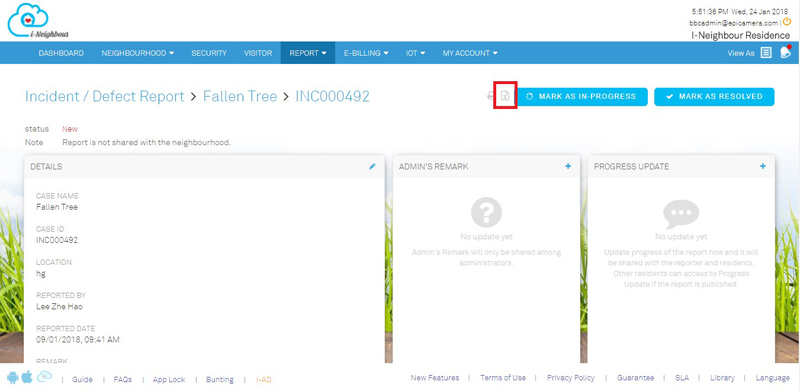Open the View As list icon
This screenshot has height=391, width=800.
[x=766, y=53]
